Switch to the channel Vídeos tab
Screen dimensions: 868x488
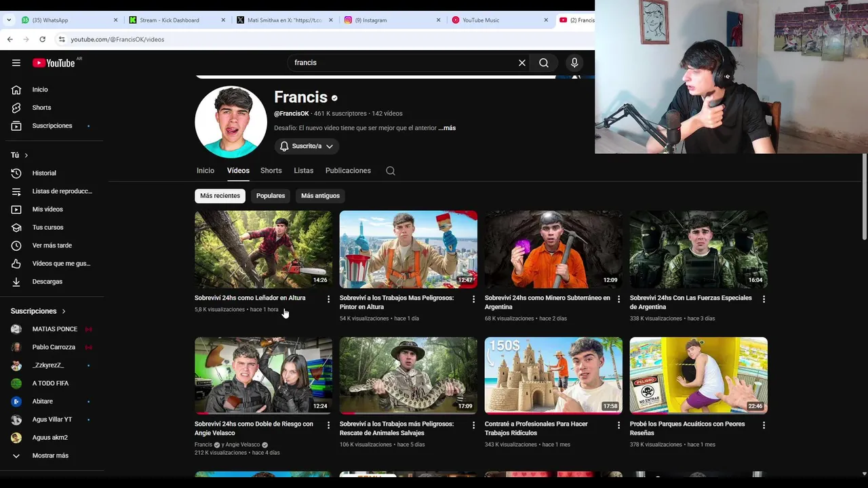(x=238, y=171)
